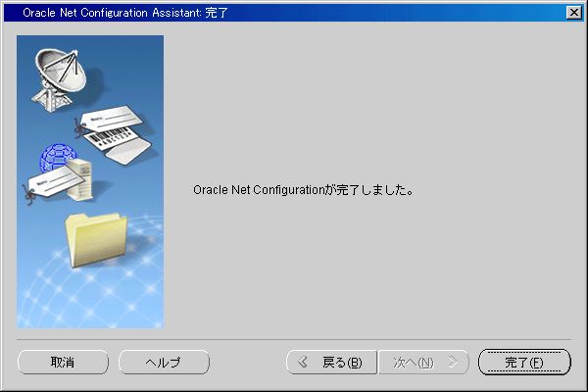
Task: Select the 'Oracle Net Configurationが完了しました。' message text
Action: [x=303, y=190]
